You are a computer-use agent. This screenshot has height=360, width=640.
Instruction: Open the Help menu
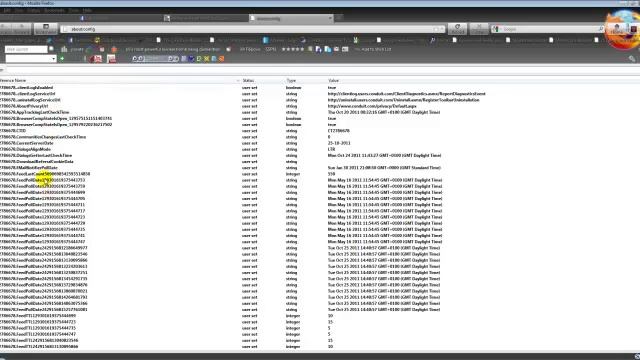click(87, 10)
